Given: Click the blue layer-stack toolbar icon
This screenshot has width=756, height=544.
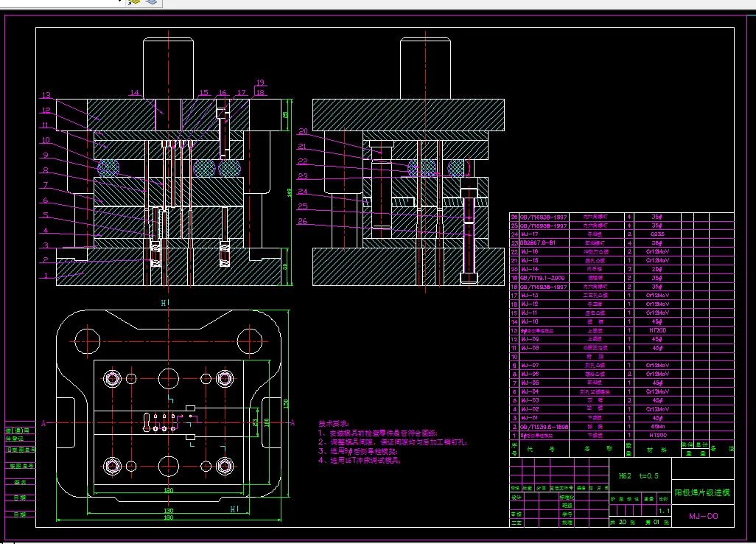Looking at the screenshot, I should 151,2.
